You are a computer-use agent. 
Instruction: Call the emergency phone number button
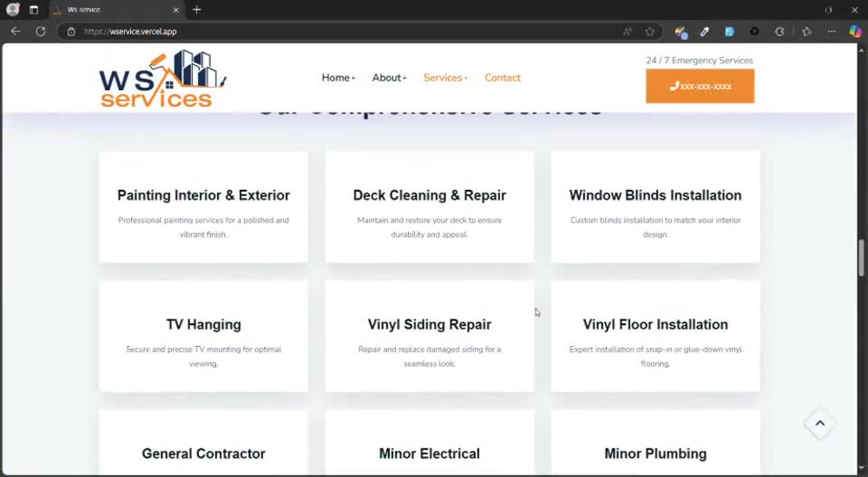(x=700, y=87)
